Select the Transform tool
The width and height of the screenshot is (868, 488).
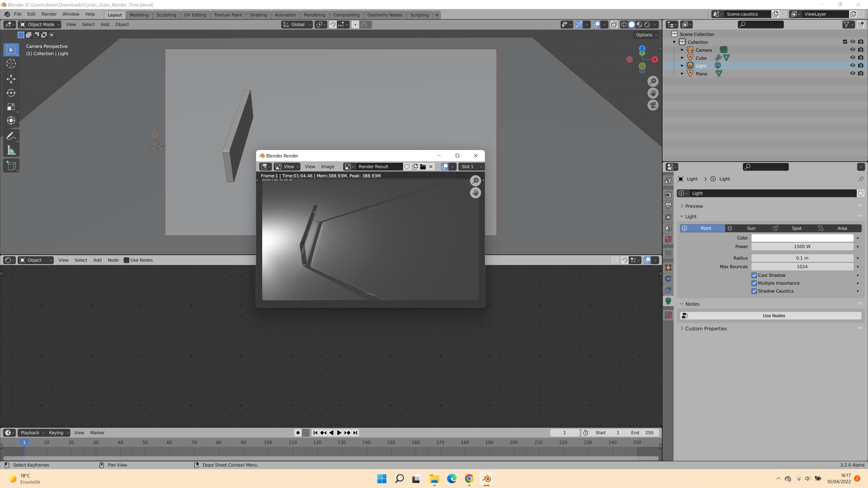point(11,121)
